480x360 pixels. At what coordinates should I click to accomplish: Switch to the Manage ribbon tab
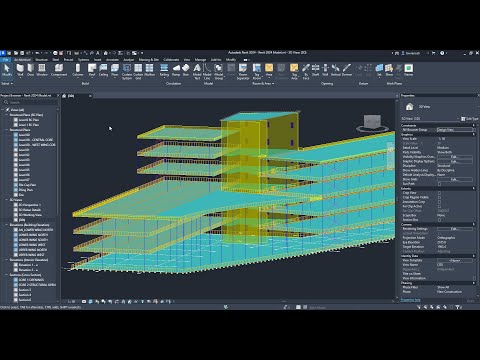pos(200,60)
